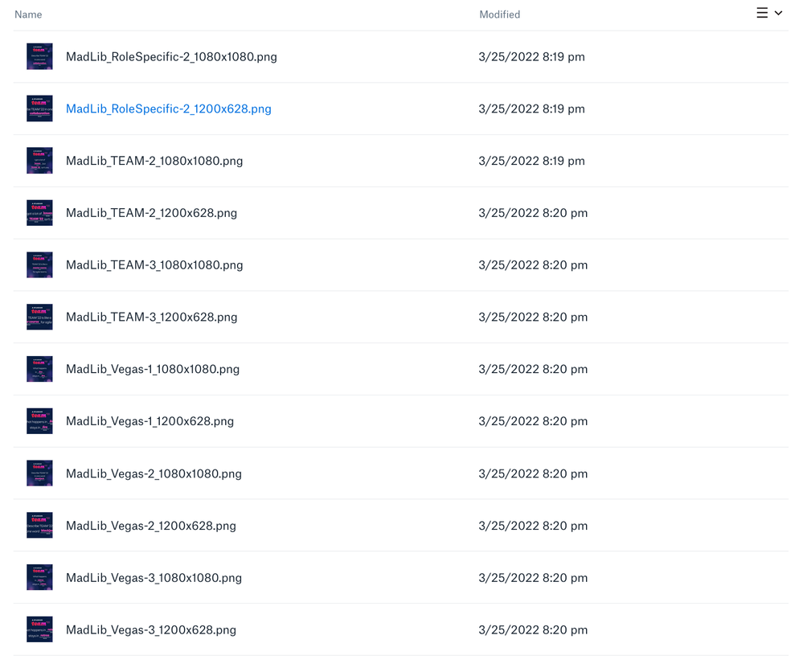
Task: Open MadLib_TEAM-2_1080x1080.png by its filename
Action: (154, 160)
